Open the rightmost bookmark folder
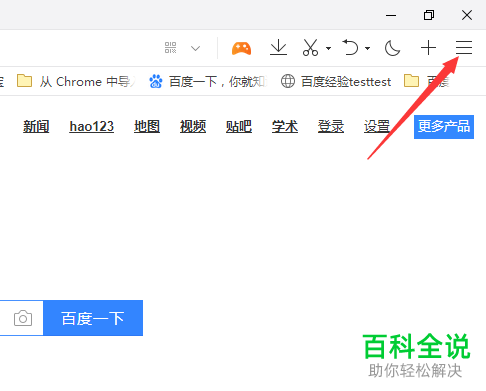 [x=426, y=81]
